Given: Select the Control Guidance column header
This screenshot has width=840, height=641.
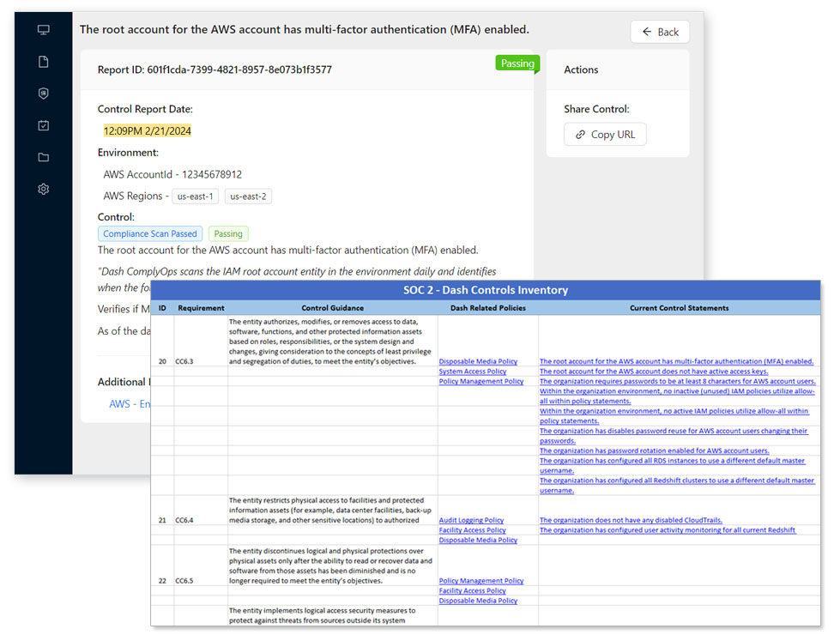Looking at the screenshot, I should tap(333, 308).
